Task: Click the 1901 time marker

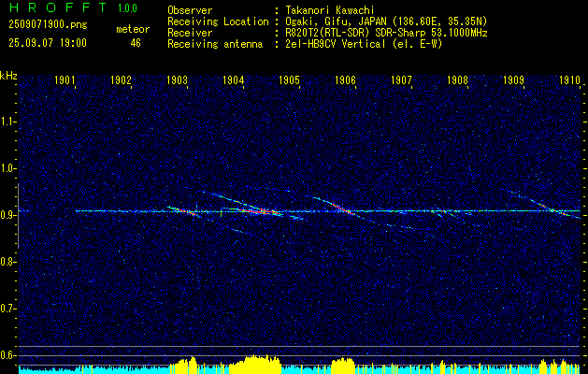Action: click(65, 79)
